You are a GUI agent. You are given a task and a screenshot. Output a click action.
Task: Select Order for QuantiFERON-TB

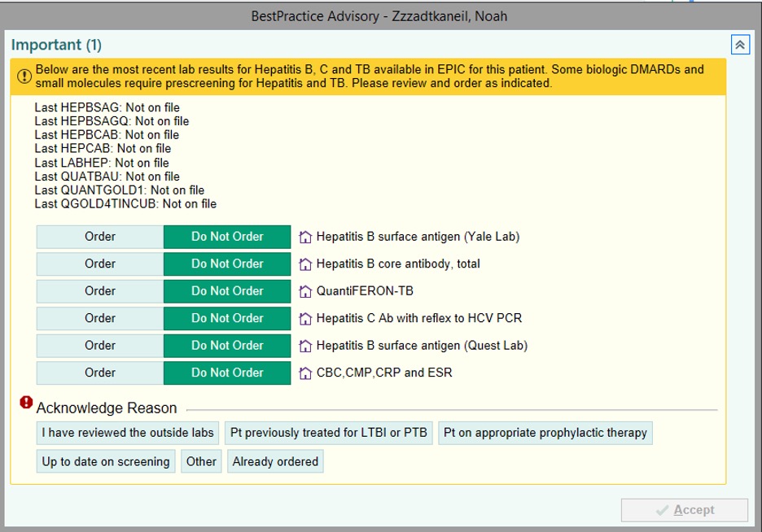point(100,291)
